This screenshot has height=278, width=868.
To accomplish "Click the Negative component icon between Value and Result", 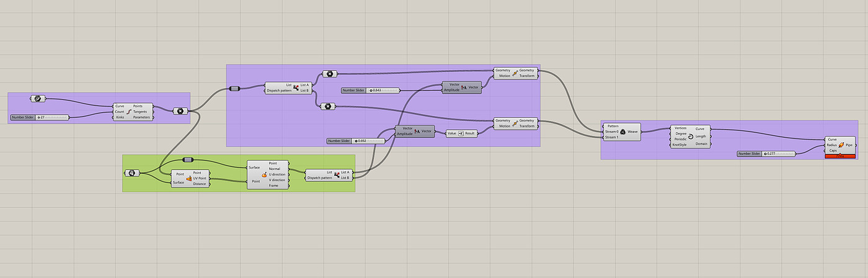I will pyautogui.click(x=461, y=133).
